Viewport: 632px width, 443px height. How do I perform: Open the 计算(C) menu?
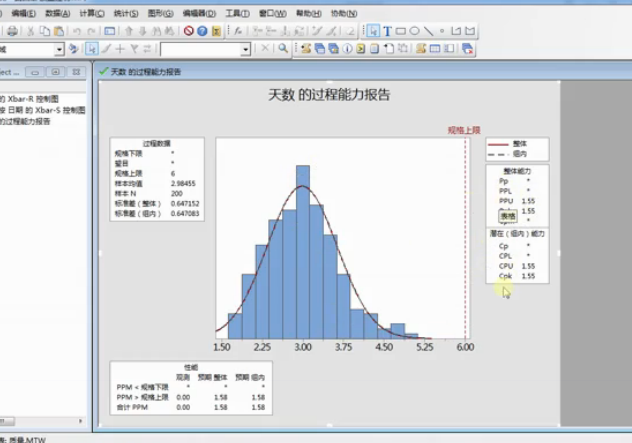(x=92, y=13)
